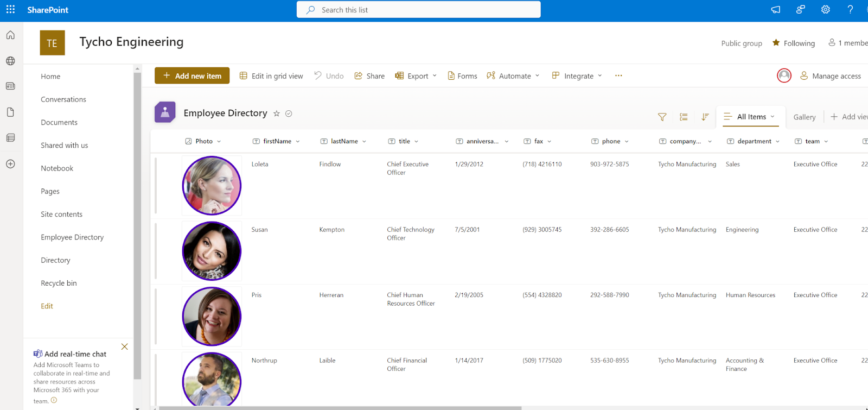Viewport: 868px width, 410px height.
Task: Open the firstName column header menu
Action: click(276, 141)
